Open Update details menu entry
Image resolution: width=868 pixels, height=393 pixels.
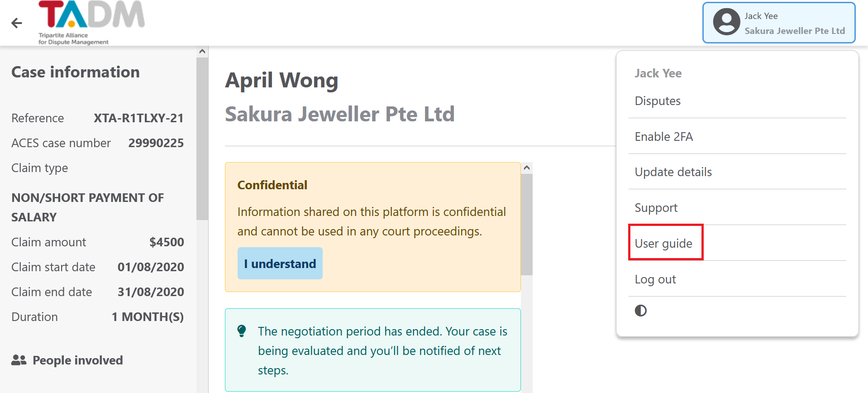(x=673, y=172)
